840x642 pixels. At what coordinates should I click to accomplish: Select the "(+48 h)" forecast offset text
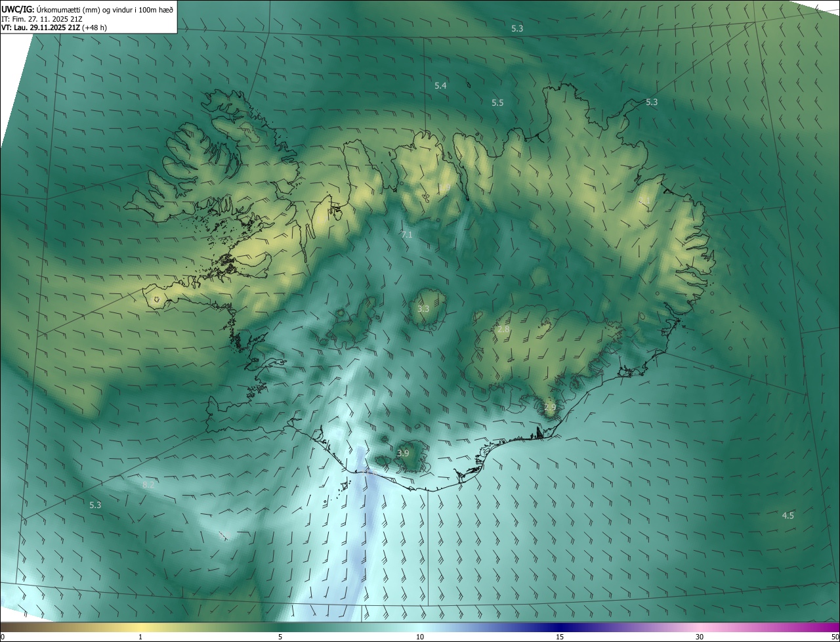95,28
